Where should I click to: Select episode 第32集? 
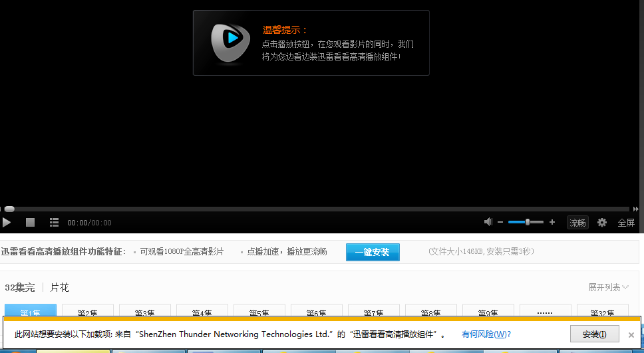[x=603, y=310]
